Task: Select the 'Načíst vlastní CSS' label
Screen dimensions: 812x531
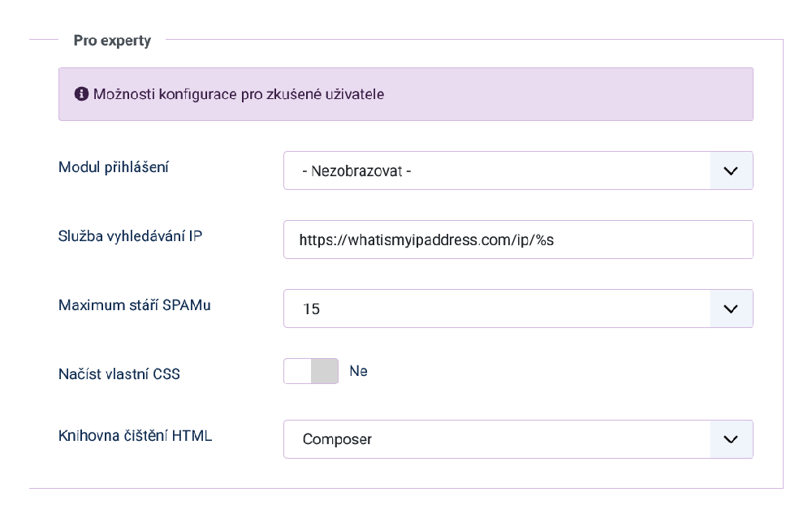Action: click(x=119, y=374)
